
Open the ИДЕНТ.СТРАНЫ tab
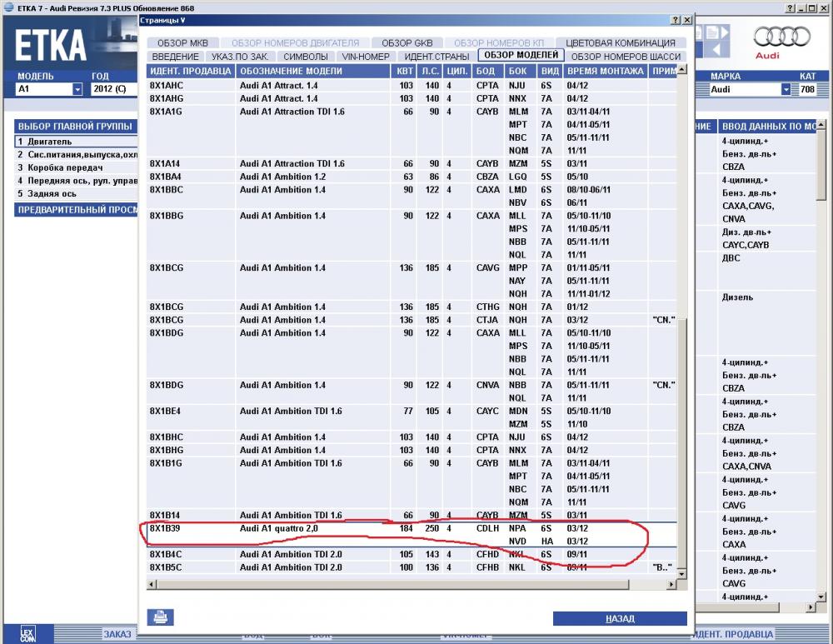click(x=436, y=57)
